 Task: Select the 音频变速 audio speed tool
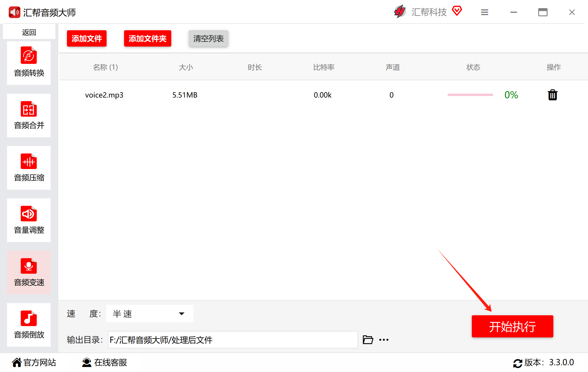pyautogui.click(x=29, y=272)
